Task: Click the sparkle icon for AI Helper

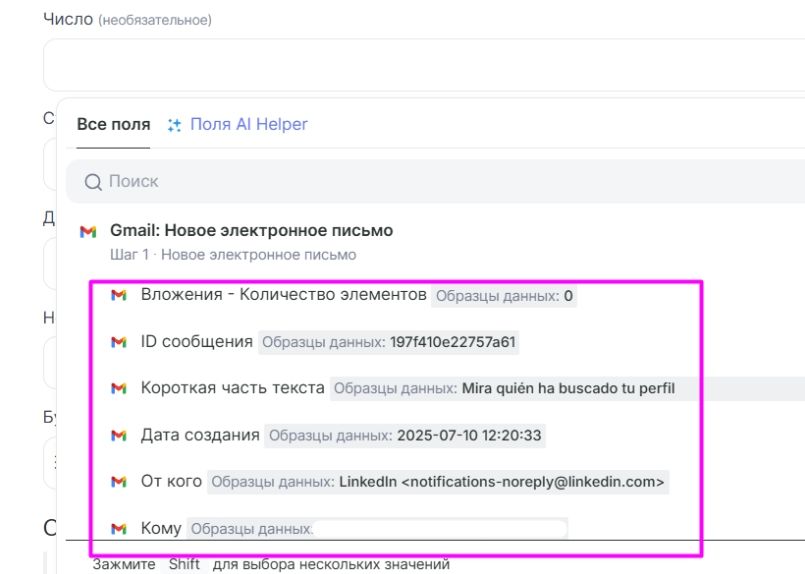Action: (175, 125)
